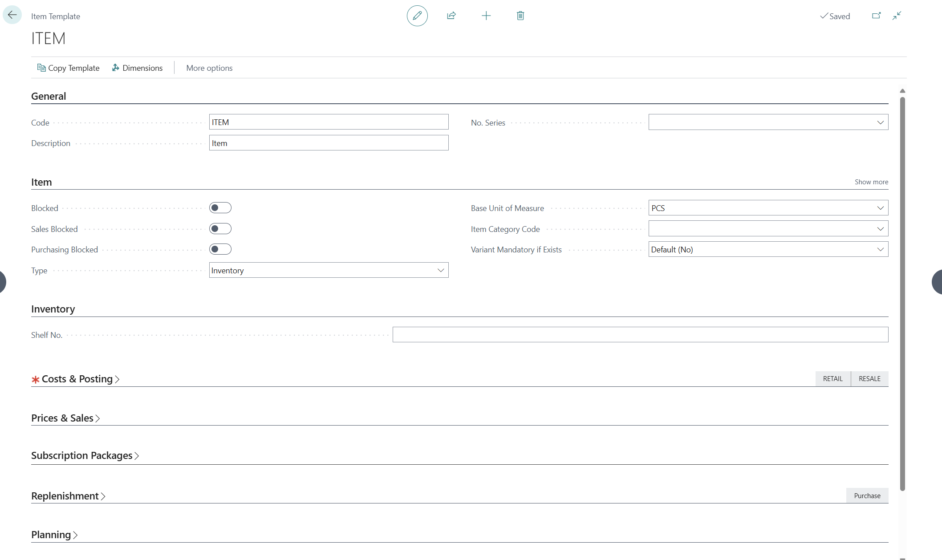Turn on Purchasing Blocked switch
Image resolution: width=942 pixels, height=560 pixels.
[220, 249]
